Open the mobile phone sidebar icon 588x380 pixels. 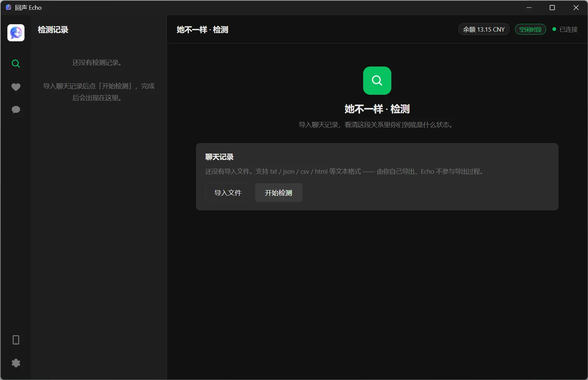pyautogui.click(x=16, y=340)
